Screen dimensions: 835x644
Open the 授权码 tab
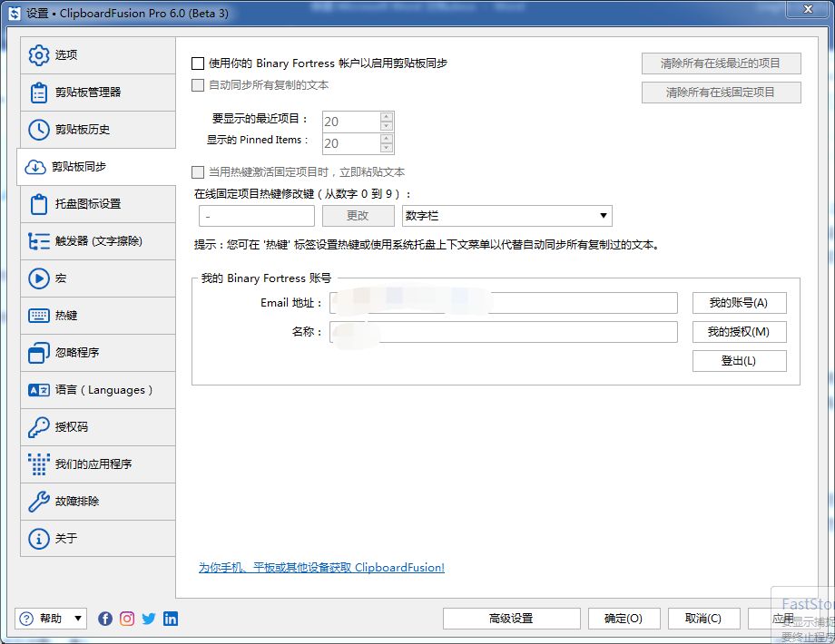tap(98, 427)
